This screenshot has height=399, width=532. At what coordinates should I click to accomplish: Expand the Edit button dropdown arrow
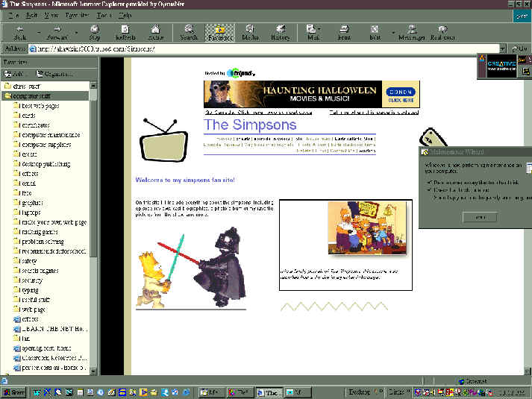393,33
